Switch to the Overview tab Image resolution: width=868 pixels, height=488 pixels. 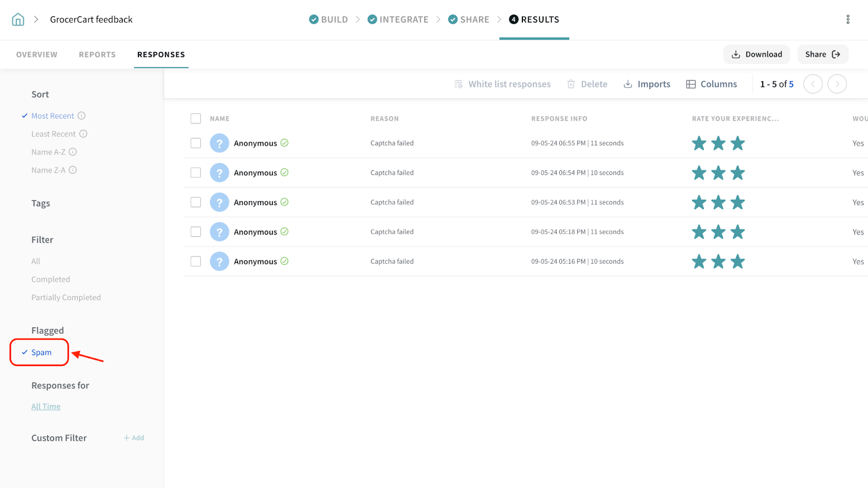pos(37,55)
